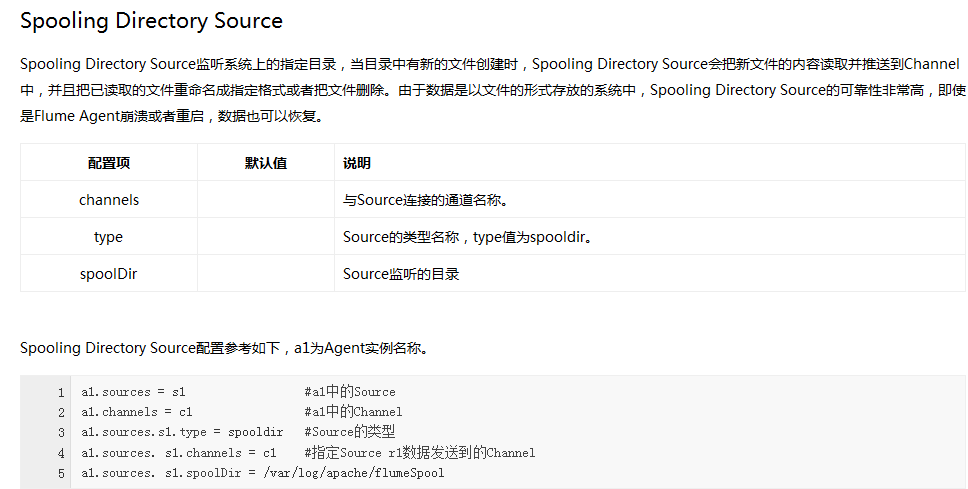Viewport: 968px width, 489px height.
Task: Select the channels cell in the table
Action: pos(108,200)
